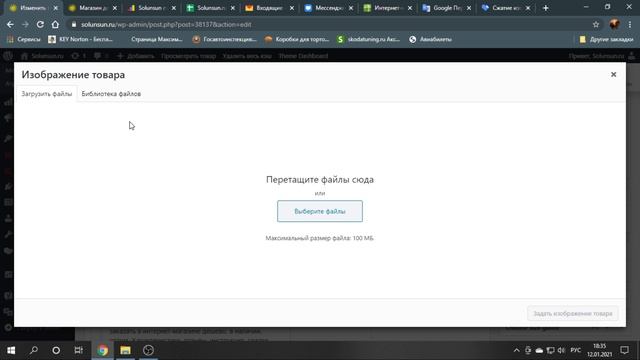
Task: Open network settings tray icon
Action: pos(550,350)
